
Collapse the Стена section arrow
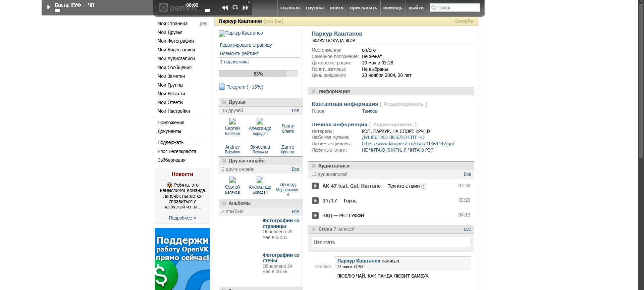tap(313, 229)
